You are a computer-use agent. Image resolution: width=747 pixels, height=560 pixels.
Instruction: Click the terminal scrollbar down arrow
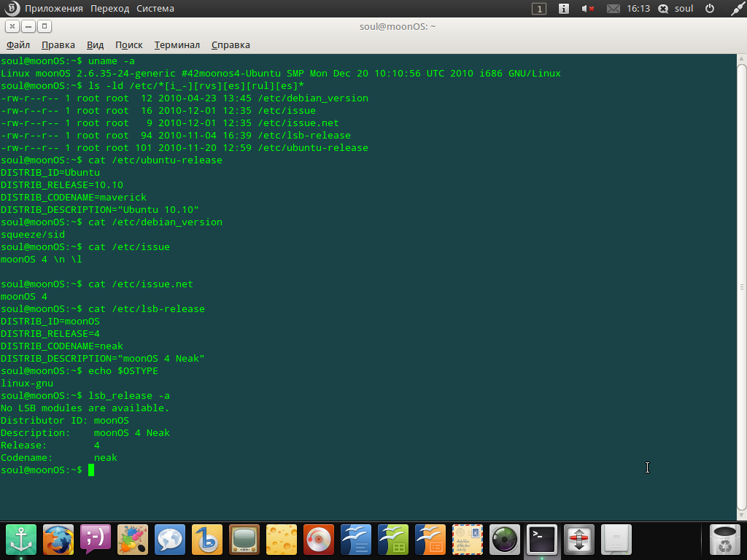[742, 516]
